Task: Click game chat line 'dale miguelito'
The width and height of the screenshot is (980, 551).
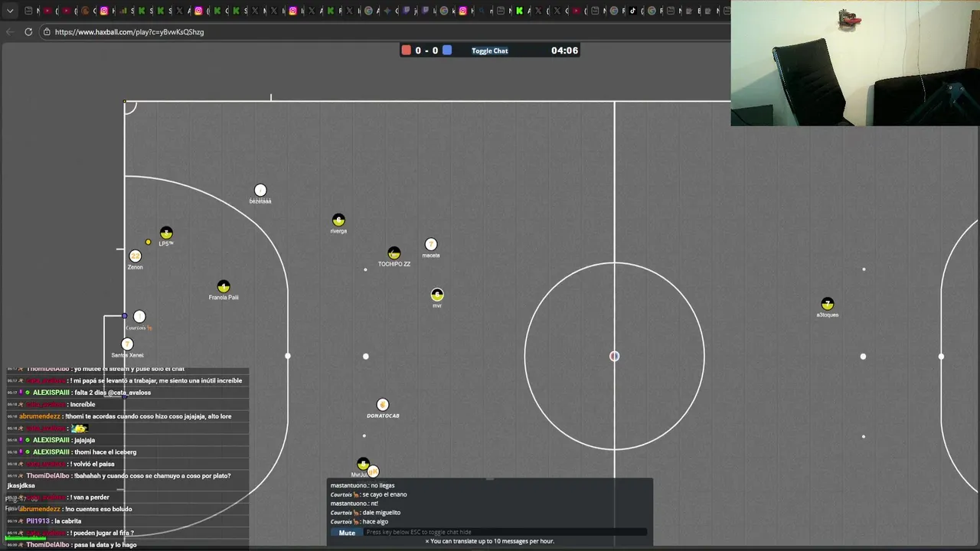Action: [x=365, y=513]
